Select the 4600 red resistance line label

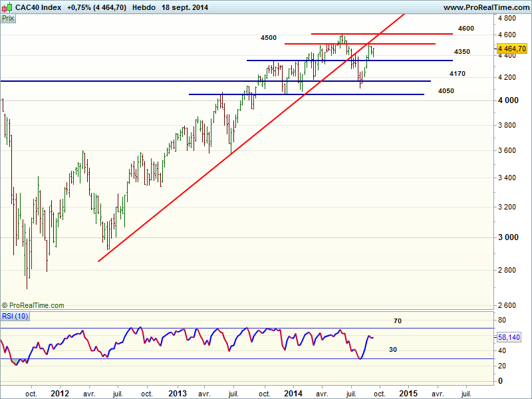pos(465,29)
